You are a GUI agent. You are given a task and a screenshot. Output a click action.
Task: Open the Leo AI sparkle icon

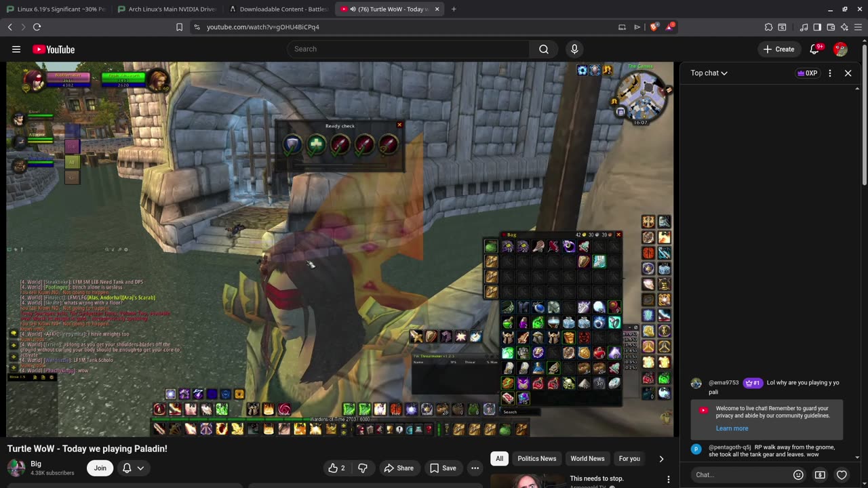[x=844, y=27]
